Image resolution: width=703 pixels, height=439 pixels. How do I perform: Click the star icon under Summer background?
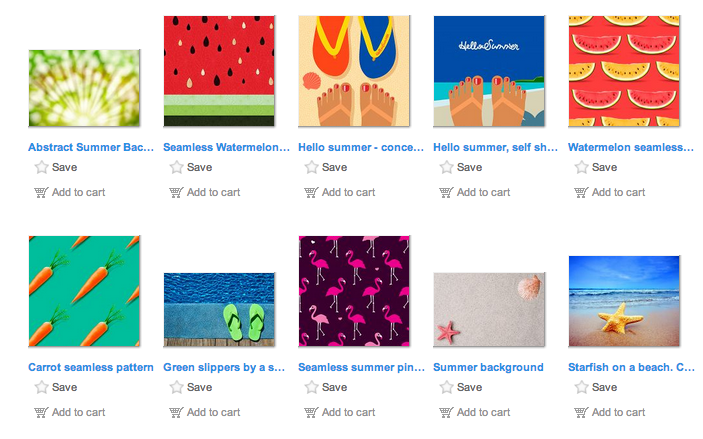[x=446, y=387]
